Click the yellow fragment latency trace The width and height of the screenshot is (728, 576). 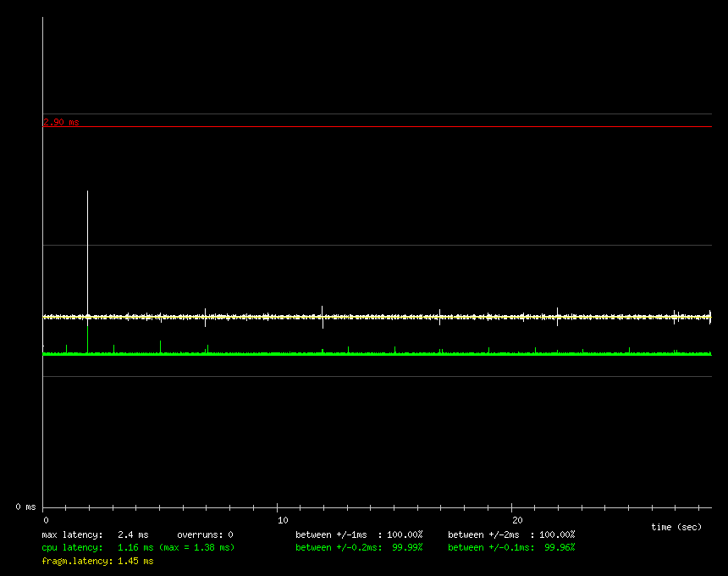(x=381, y=317)
